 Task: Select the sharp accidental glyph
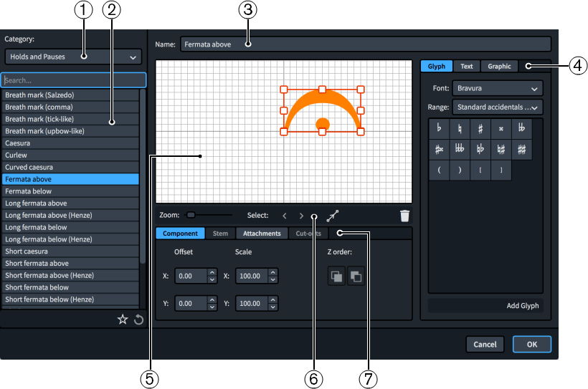pos(480,128)
